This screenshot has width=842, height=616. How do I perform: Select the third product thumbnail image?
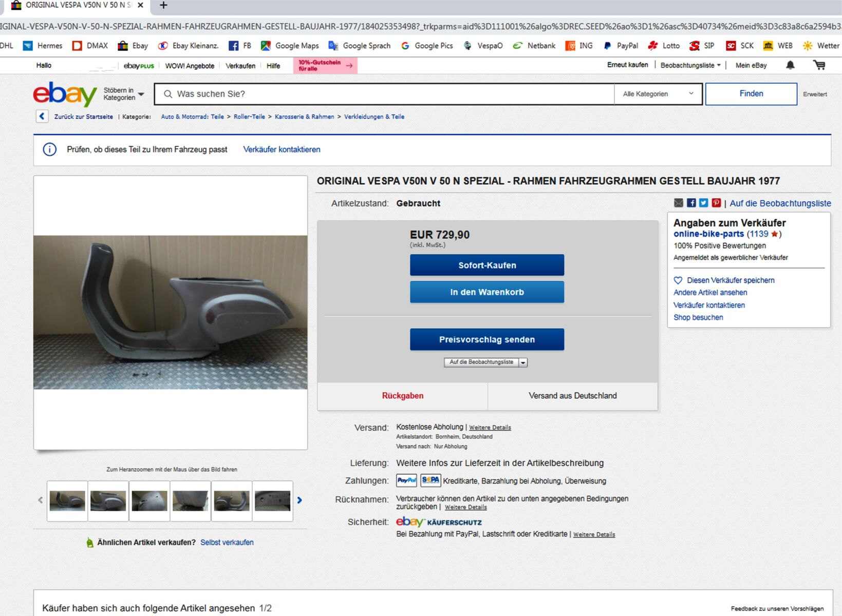(149, 501)
